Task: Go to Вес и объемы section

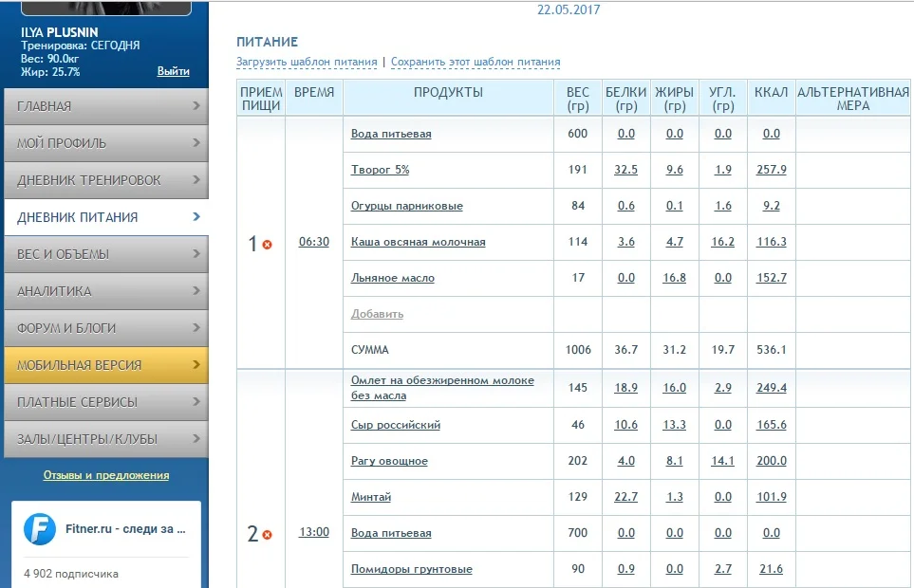Action: click(x=64, y=254)
